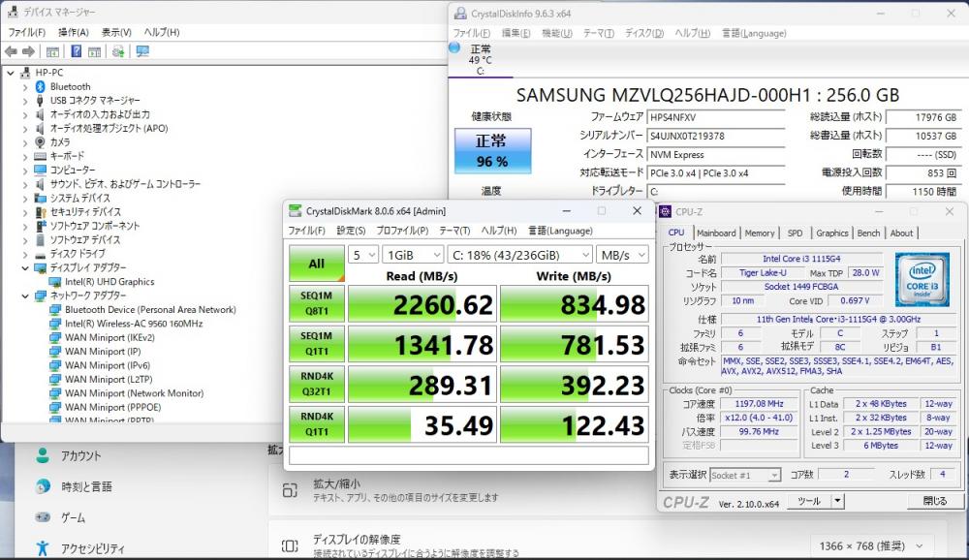
Task: Click the serial number field in CrystalDiskInfo
Action: point(716,136)
